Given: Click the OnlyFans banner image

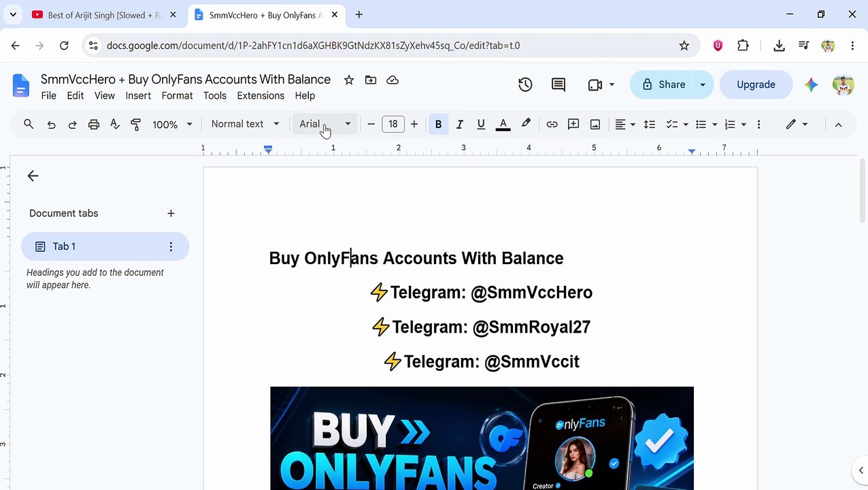Looking at the screenshot, I should (482, 438).
